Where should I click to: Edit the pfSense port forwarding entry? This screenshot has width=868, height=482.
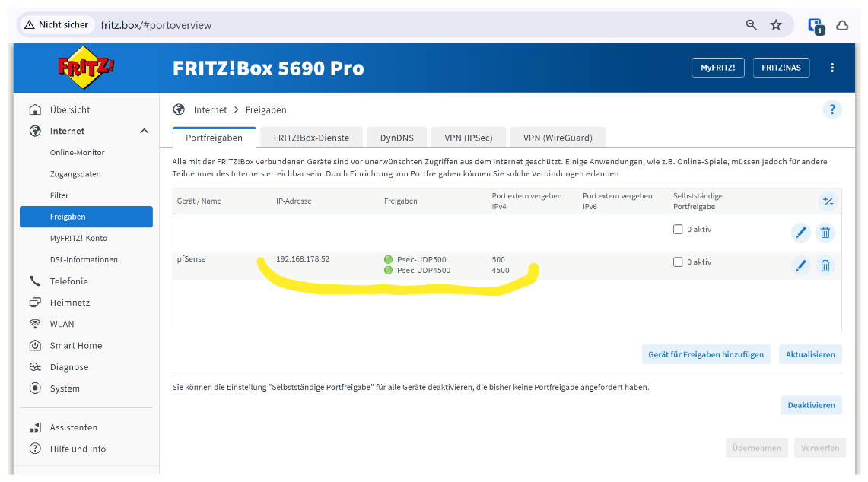(x=800, y=265)
